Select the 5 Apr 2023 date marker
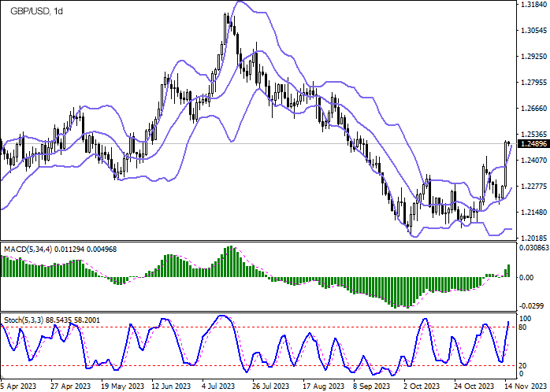 click(19, 386)
